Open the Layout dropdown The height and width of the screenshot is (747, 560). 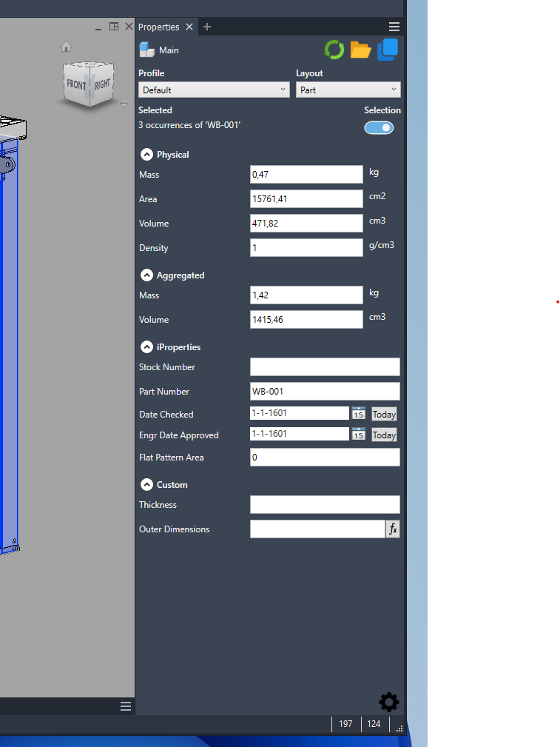(348, 90)
